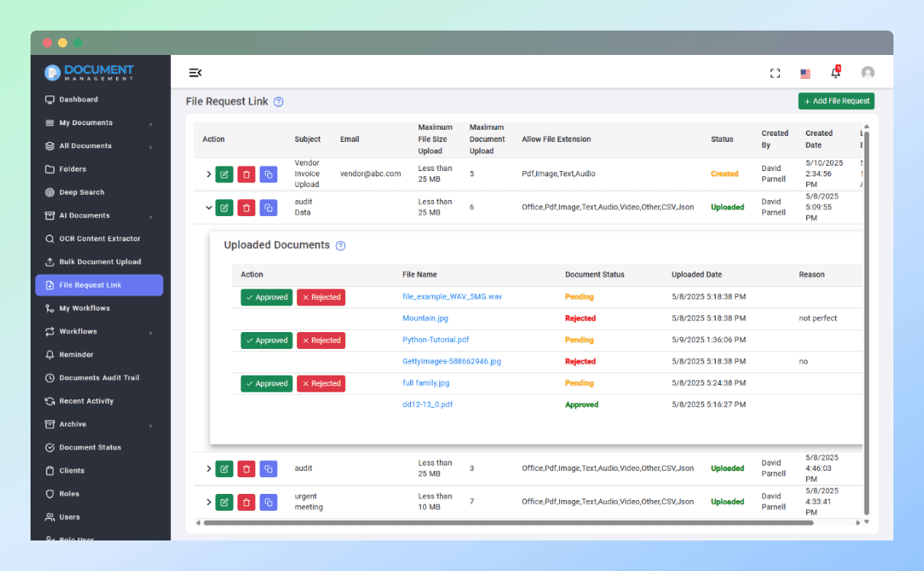Open My Workflows from the sidebar

pyautogui.click(x=78, y=308)
